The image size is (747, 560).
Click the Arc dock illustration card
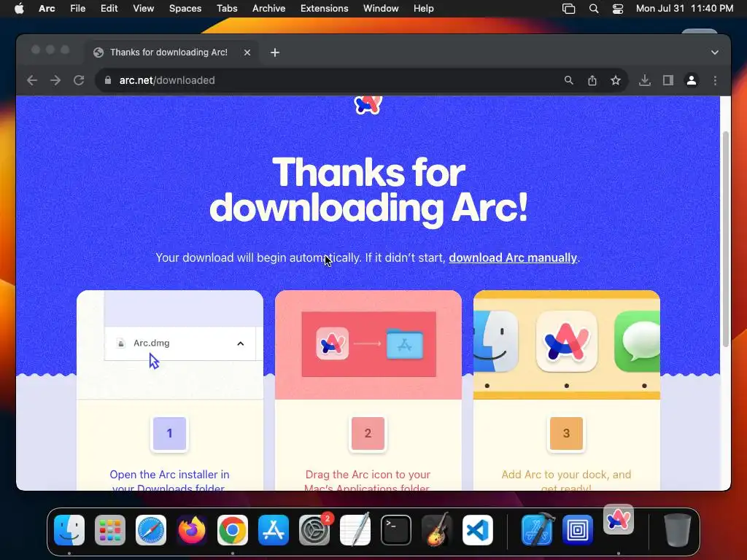pyautogui.click(x=566, y=345)
